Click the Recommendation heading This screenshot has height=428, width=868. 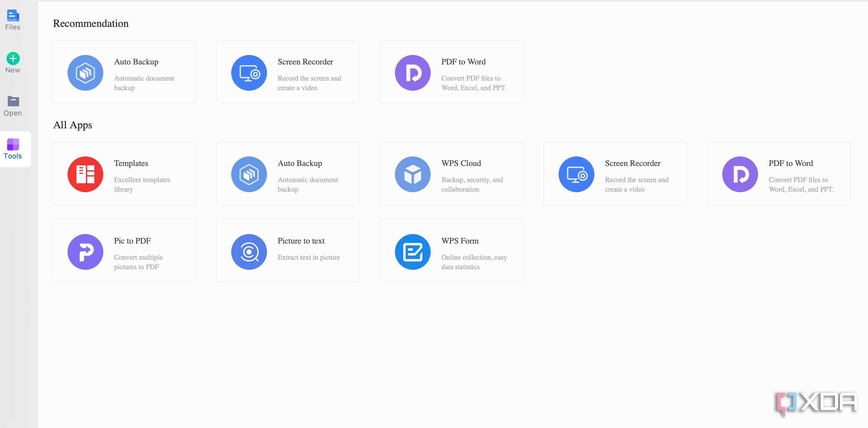pos(91,24)
